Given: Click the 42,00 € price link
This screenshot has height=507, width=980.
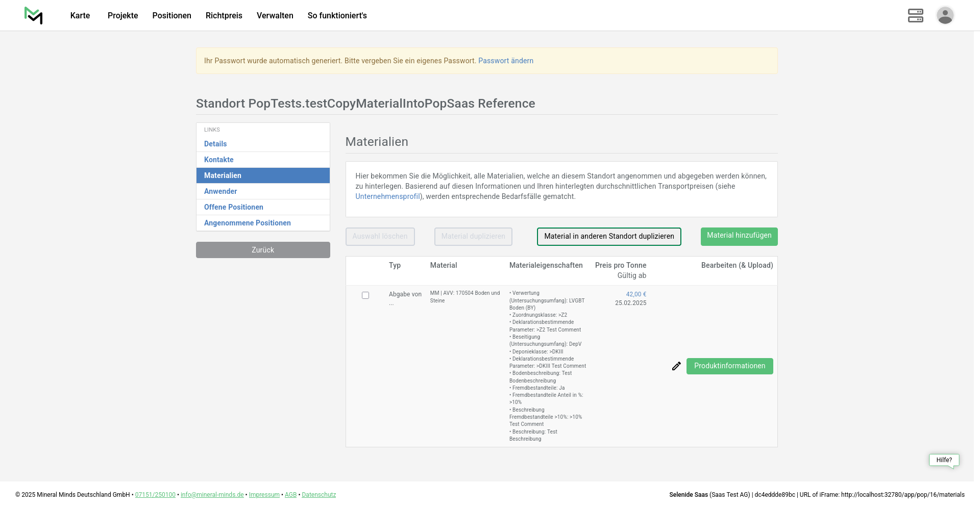Looking at the screenshot, I should pyautogui.click(x=636, y=294).
